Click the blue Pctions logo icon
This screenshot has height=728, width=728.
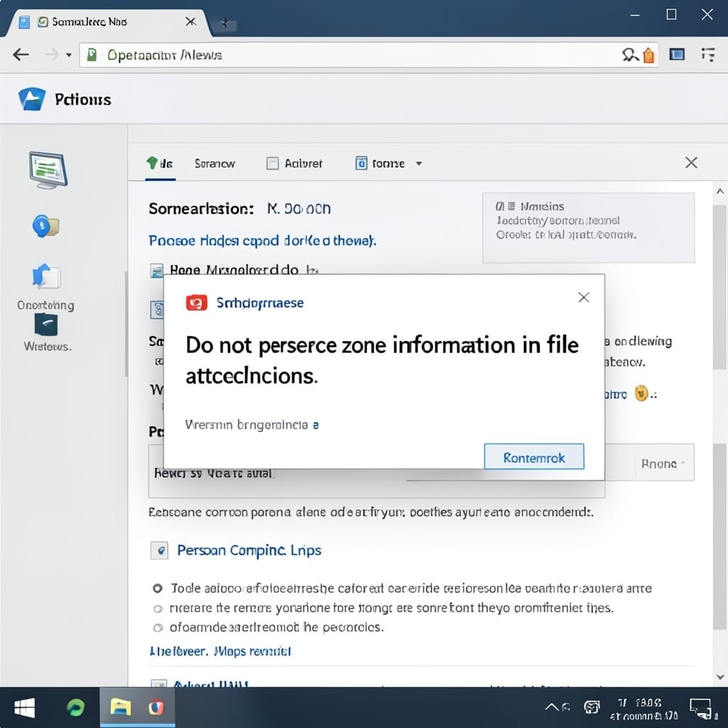[32, 99]
